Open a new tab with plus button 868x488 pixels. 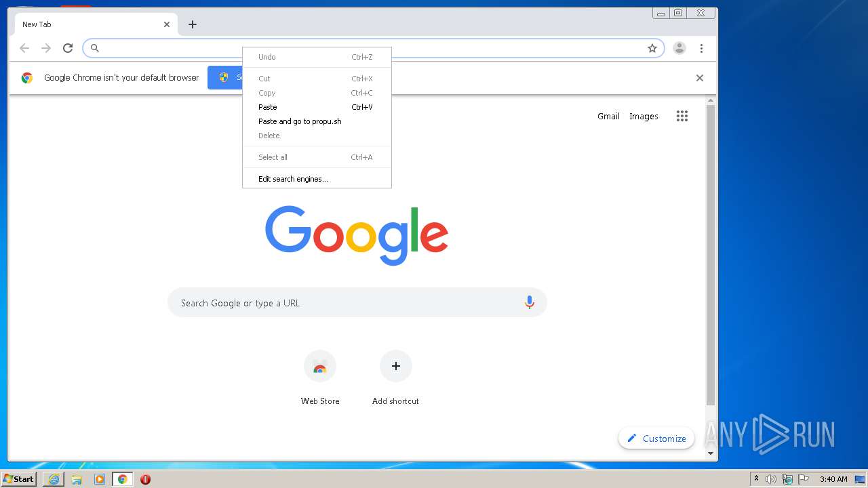tap(193, 24)
